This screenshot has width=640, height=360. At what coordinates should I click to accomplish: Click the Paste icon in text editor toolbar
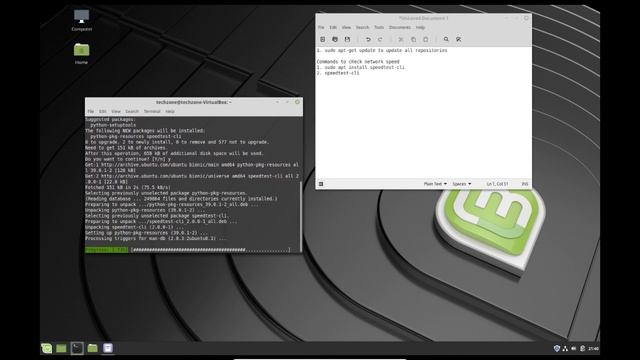click(425, 39)
